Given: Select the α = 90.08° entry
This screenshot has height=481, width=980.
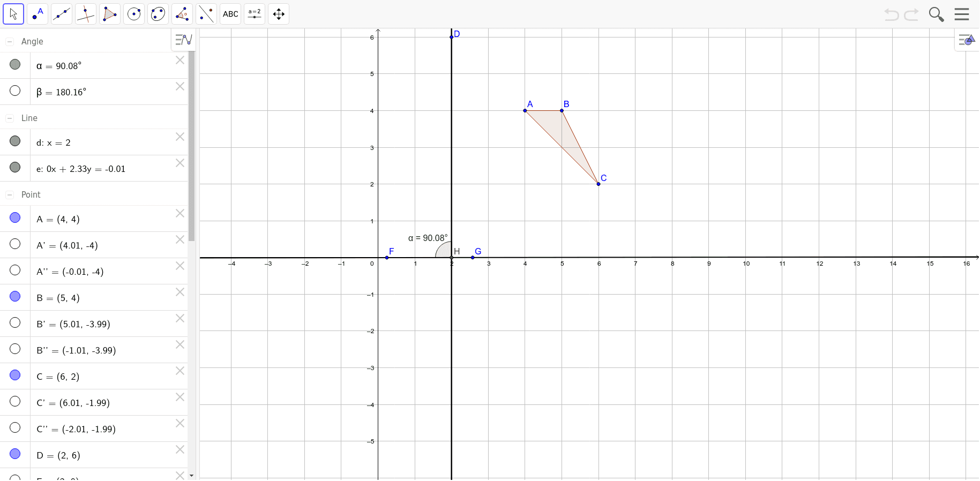Looking at the screenshot, I should coord(94,66).
